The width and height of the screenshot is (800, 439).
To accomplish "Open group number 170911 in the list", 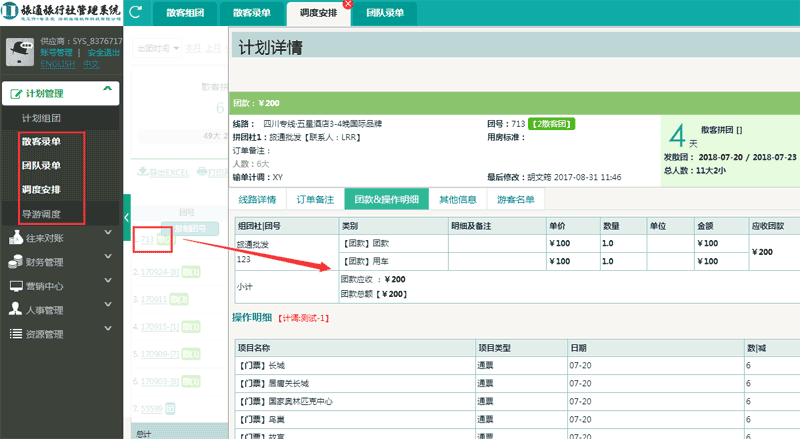I will point(153,299).
